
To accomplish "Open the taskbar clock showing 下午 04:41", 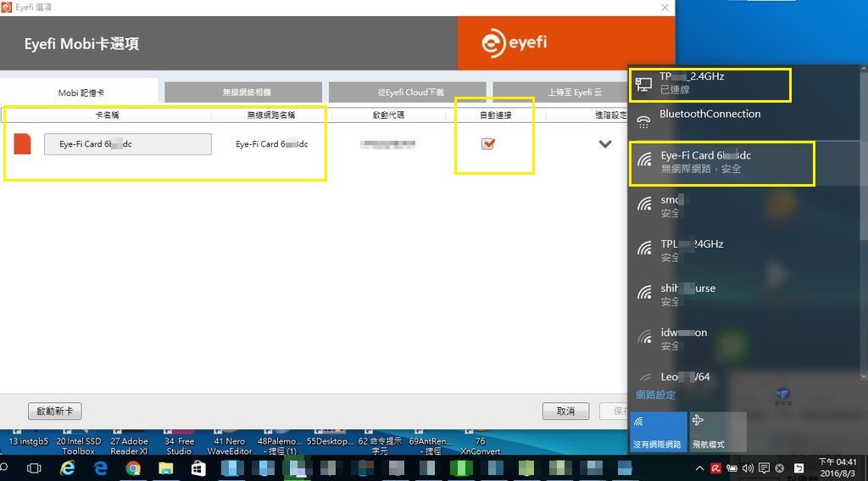I will (x=837, y=467).
